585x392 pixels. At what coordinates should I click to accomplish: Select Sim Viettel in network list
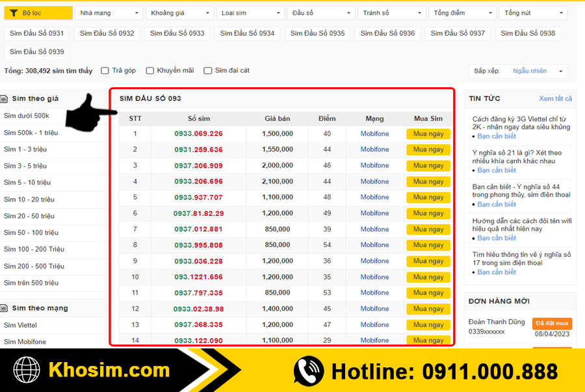(20, 325)
